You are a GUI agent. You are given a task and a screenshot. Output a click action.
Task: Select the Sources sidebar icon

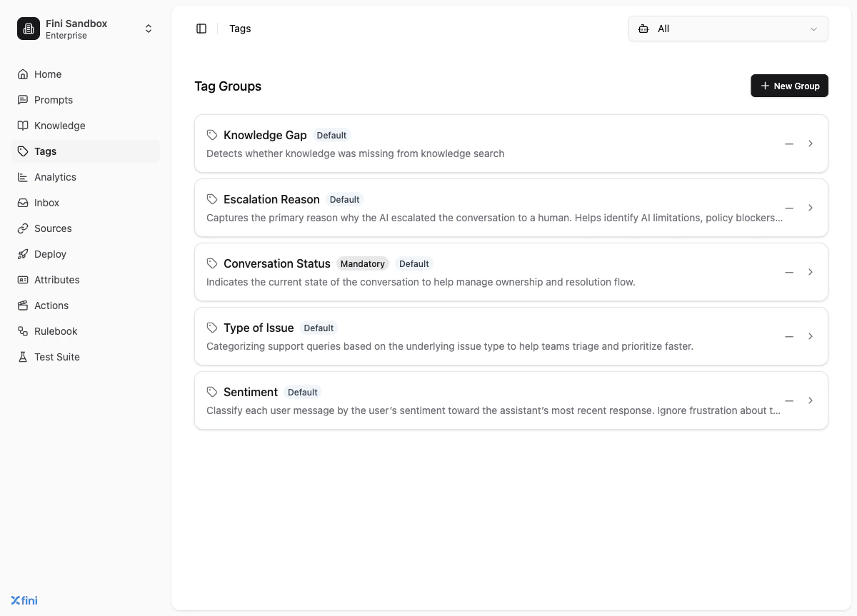pos(23,228)
